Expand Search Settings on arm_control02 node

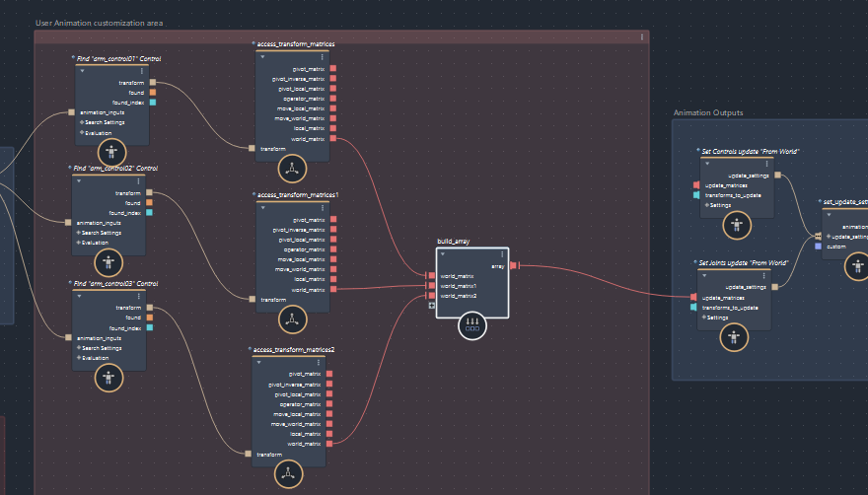pyautogui.click(x=79, y=233)
